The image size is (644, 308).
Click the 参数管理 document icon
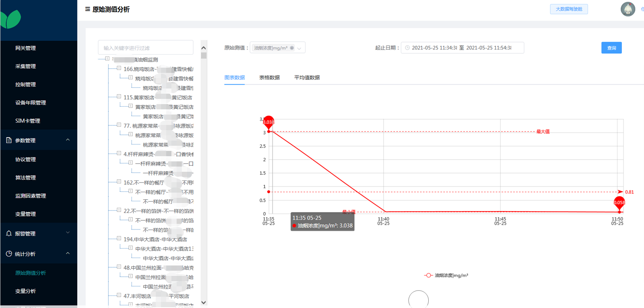tap(9, 140)
